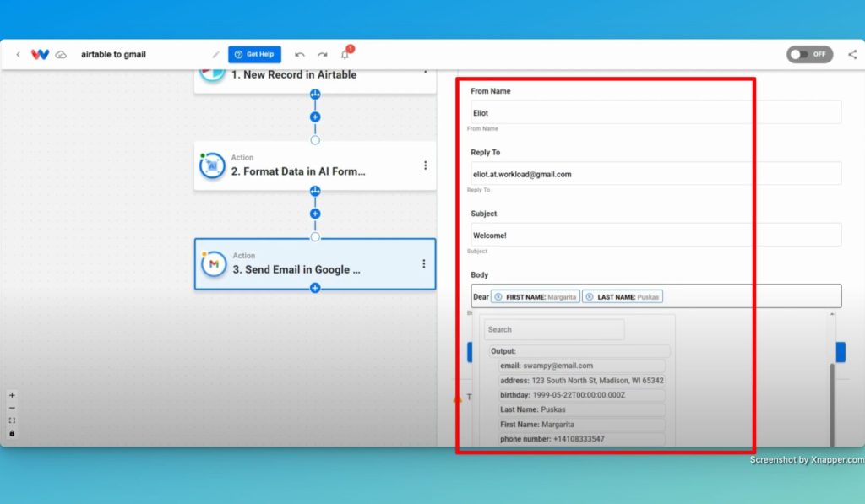
Task: Add step below Format Data action
Action: [315, 214]
